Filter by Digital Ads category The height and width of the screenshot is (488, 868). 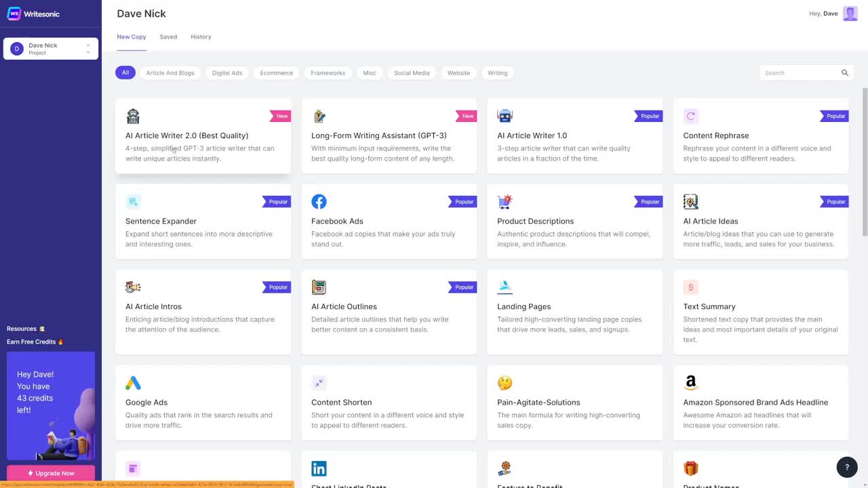point(227,73)
